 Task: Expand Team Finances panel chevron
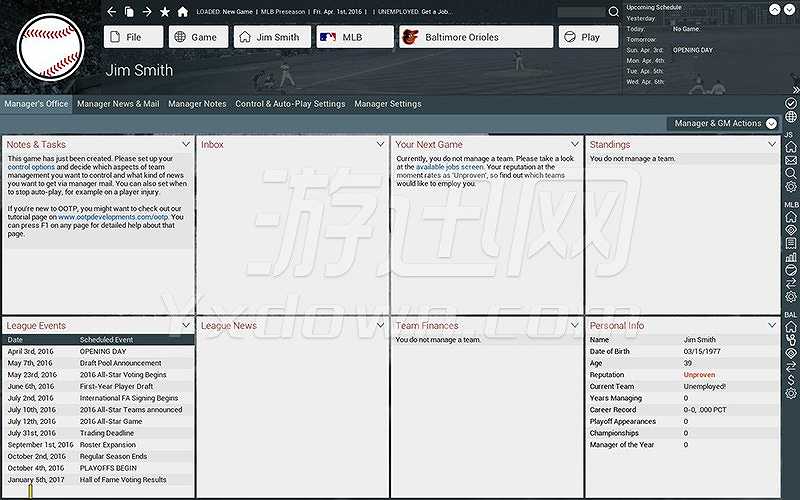point(574,325)
